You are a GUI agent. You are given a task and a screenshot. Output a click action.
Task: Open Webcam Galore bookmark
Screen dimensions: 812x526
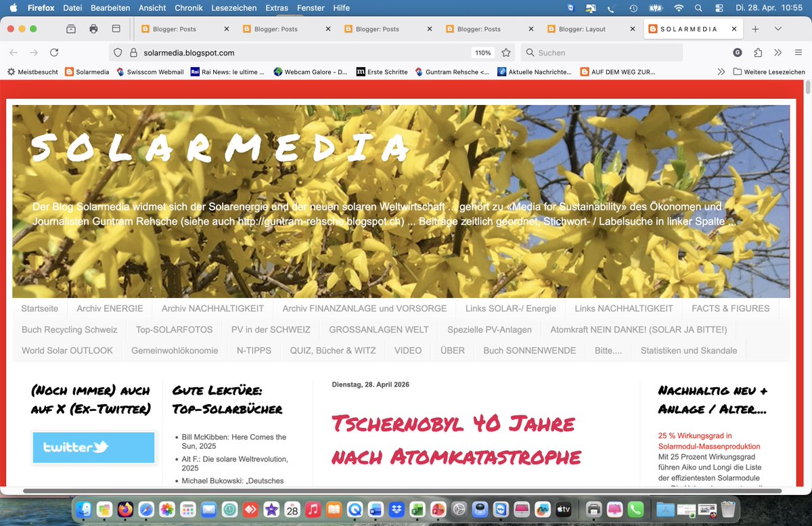[x=311, y=72]
